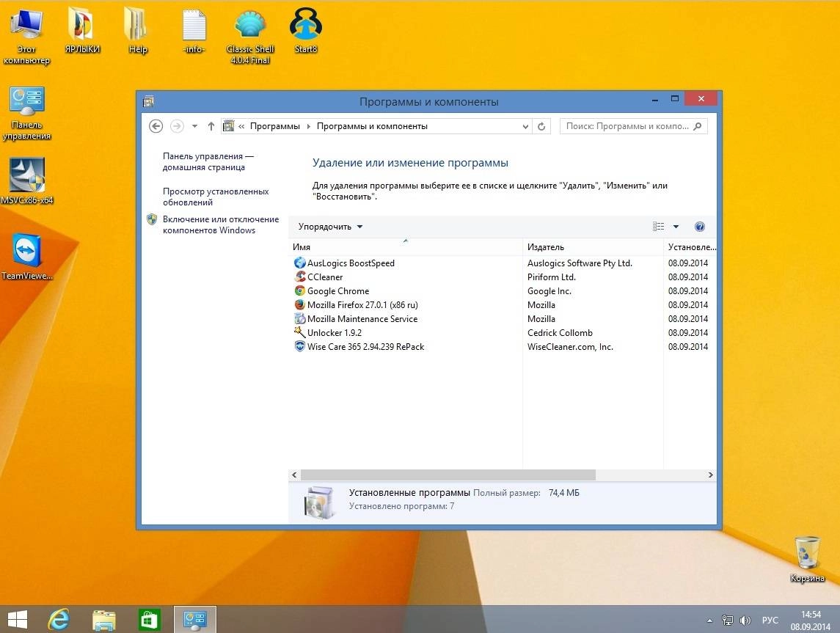Select the Start8 desktop icon

click(x=305, y=31)
